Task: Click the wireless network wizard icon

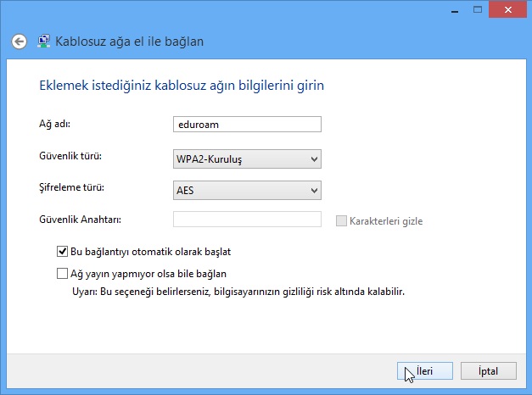Action: (44, 41)
